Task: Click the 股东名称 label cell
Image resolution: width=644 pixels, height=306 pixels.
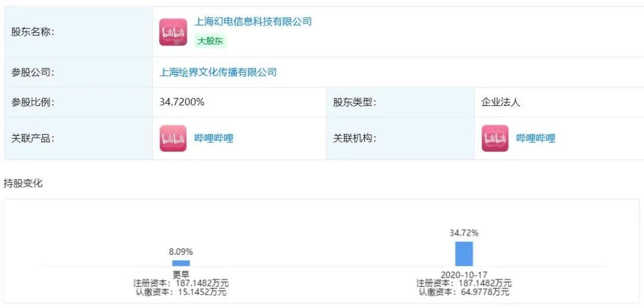Action: coord(79,32)
